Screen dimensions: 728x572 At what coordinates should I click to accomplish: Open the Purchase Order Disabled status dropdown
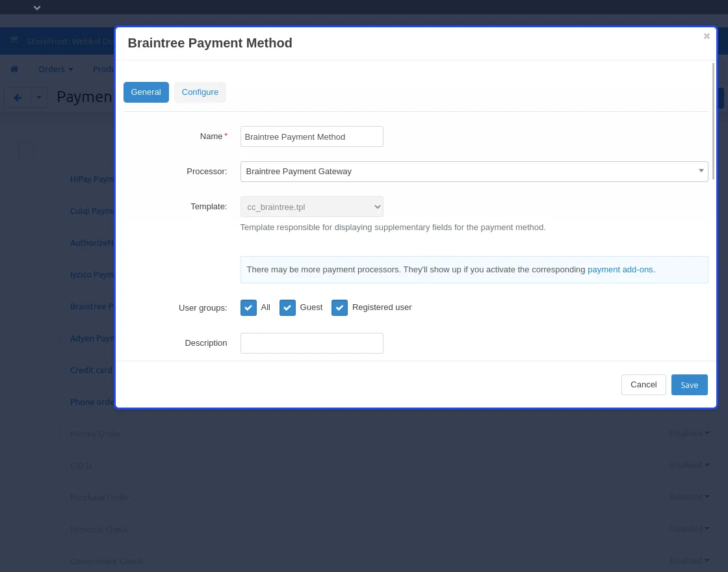[689, 497]
